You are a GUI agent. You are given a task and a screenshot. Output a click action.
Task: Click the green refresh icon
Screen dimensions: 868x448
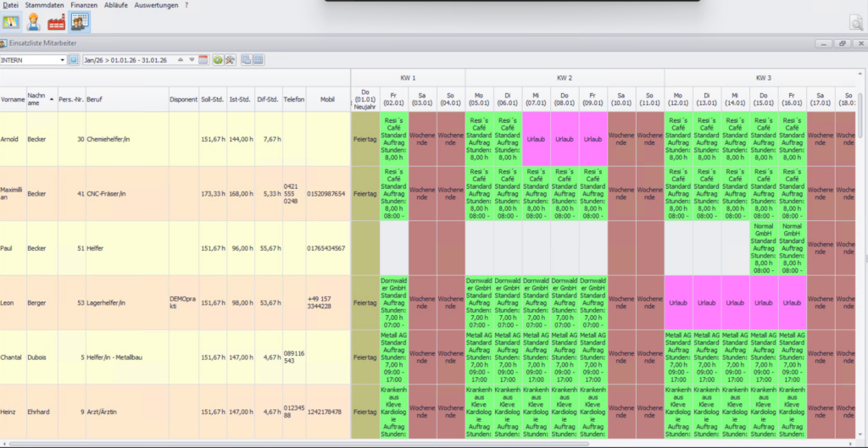[217, 60]
